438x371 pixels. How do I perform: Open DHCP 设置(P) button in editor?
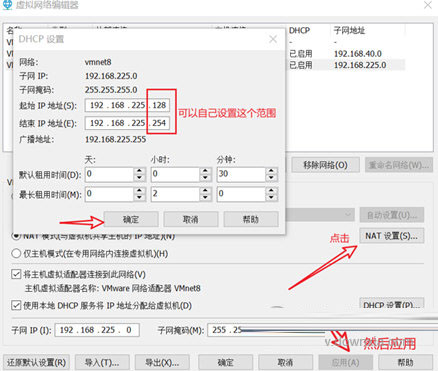392,303
